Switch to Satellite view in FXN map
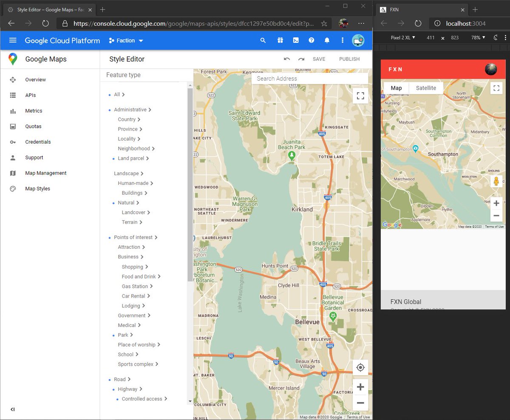Viewport: 510px width, 420px height. coord(426,88)
